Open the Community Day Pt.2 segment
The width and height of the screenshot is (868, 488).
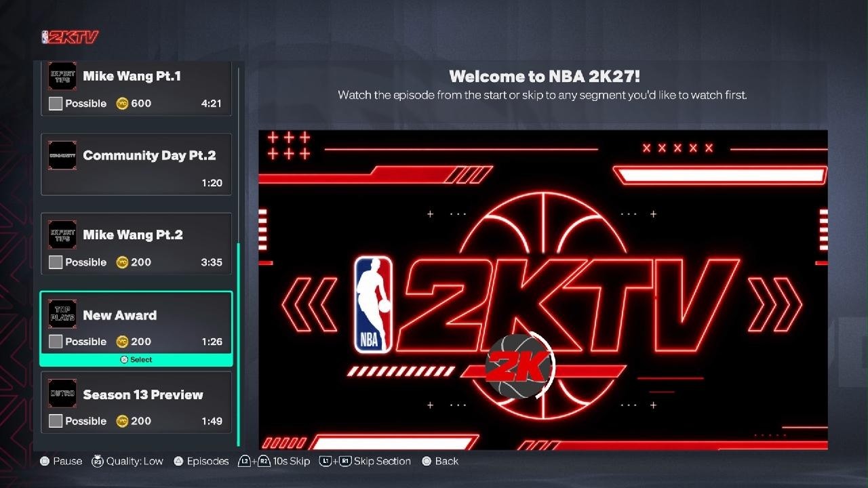(136, 164)
